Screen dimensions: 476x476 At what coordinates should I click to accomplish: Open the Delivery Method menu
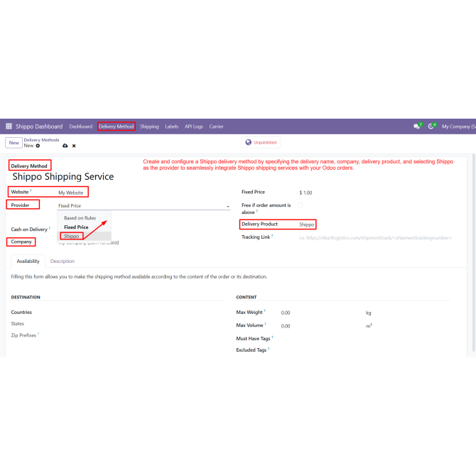(117, 126)
